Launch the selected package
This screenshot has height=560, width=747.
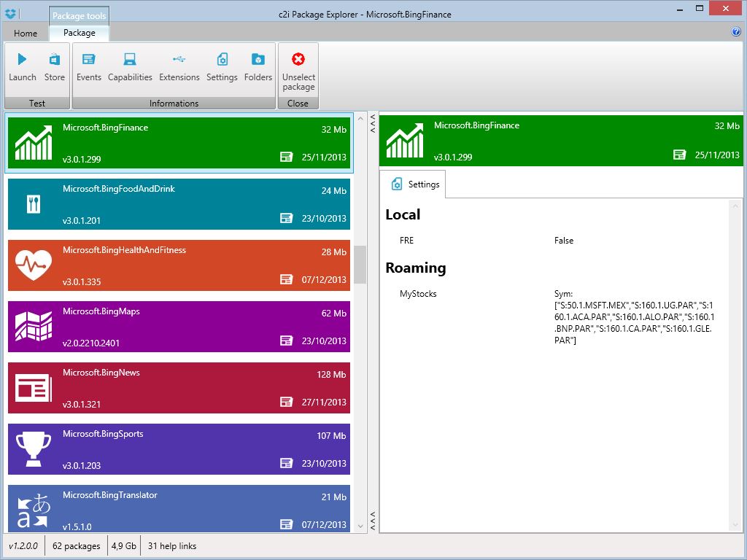coord(23,67)
